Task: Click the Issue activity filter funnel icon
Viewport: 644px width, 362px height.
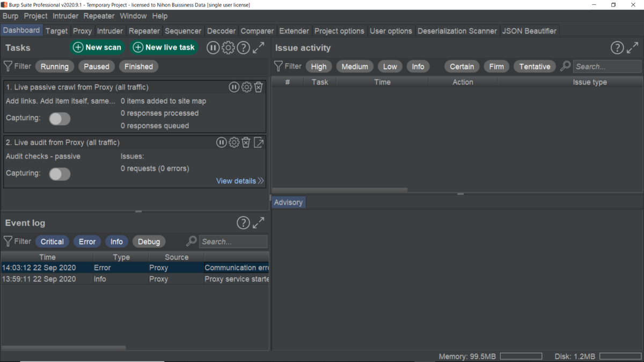Action: pos(278,67)
